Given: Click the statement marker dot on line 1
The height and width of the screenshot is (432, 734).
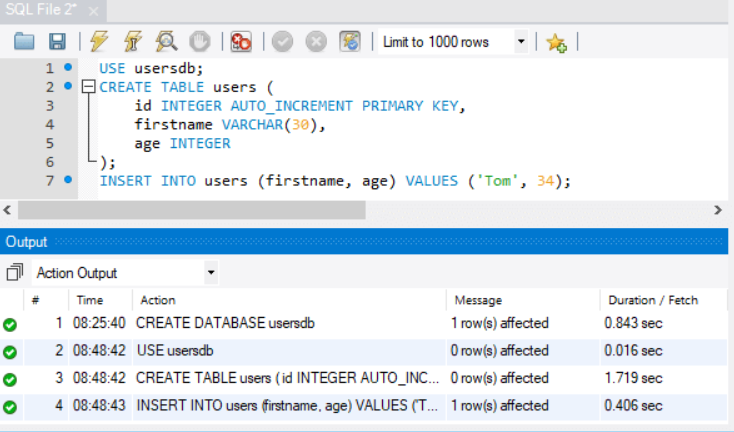Looking at the screenshot, I should coord(68,67).
